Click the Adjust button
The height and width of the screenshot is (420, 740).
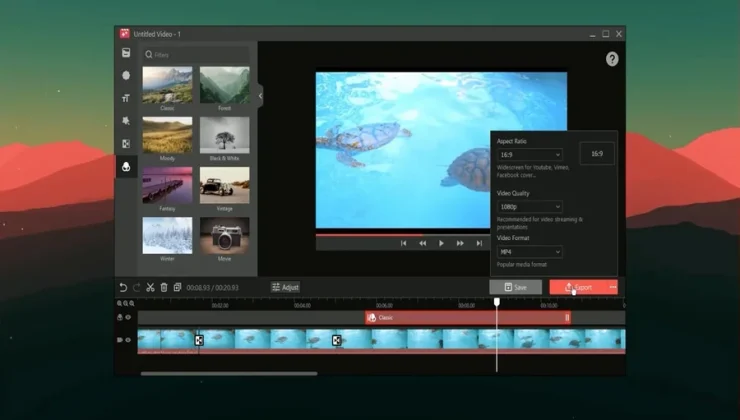pos(285,287)
